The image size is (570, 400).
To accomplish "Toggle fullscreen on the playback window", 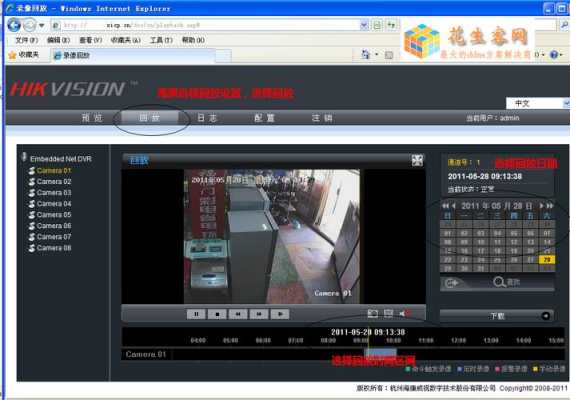I will click(417, 160).
